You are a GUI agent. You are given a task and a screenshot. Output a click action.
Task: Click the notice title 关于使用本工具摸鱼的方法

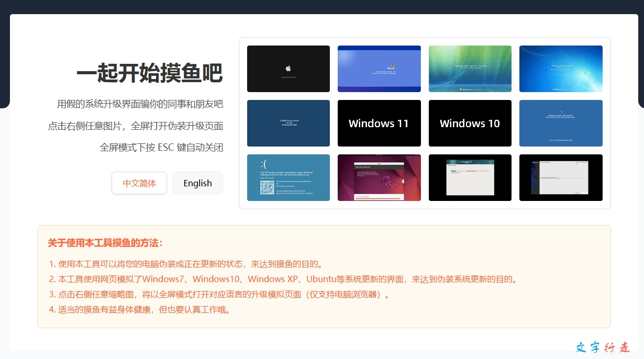click(x=106, y=243)
